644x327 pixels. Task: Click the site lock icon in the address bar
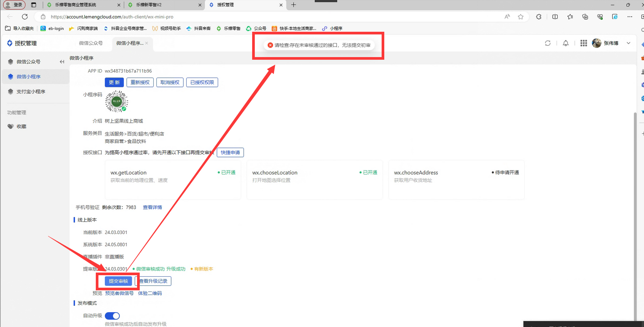pos(43,17)
